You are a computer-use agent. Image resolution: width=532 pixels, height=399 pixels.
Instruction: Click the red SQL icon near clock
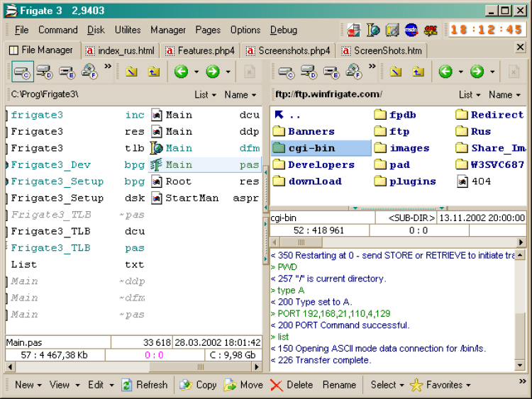(x=431, y=30)
